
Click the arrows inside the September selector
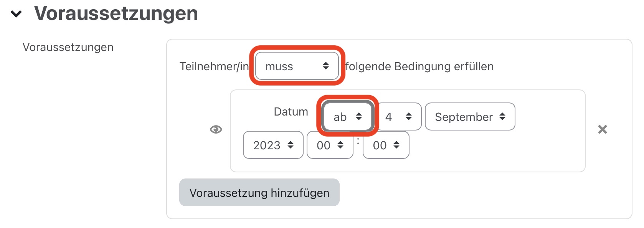(x=504, y=117)
